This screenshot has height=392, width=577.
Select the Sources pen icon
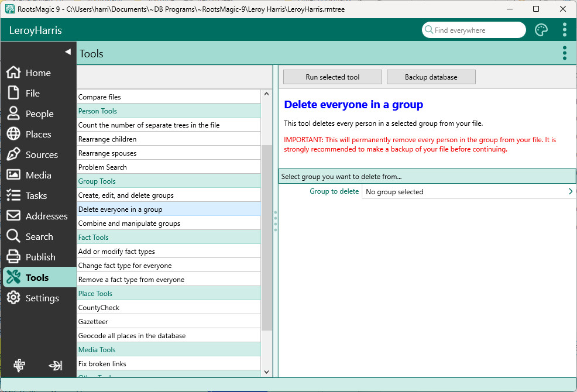[x=13, y=155]
